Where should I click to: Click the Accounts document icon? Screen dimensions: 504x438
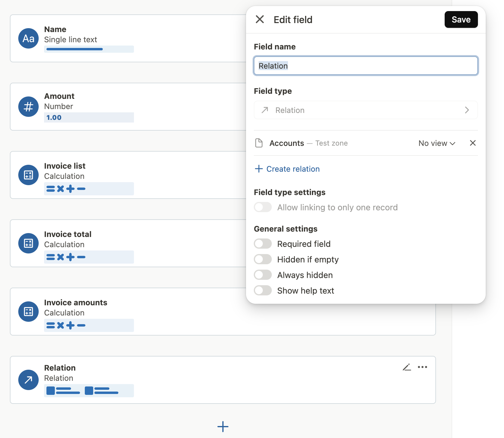point(259,143)
